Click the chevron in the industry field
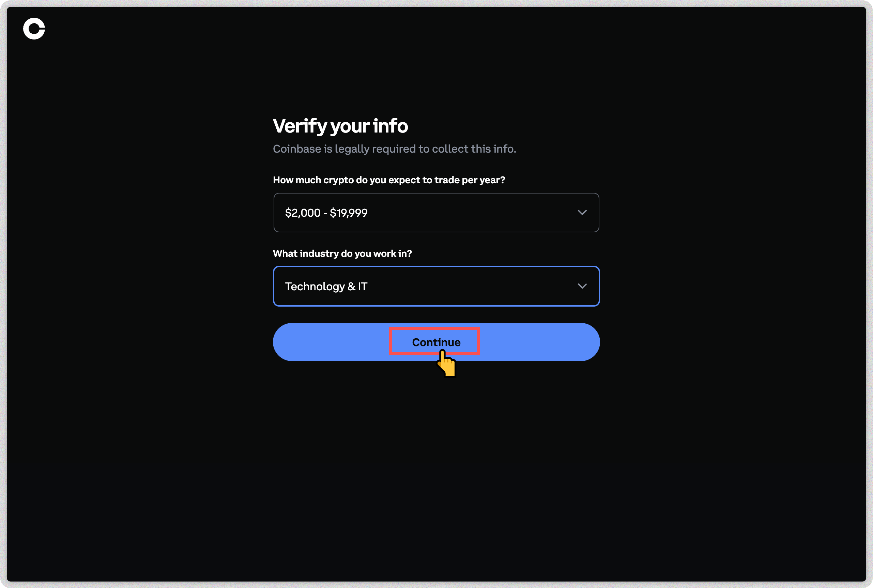The width and height of the screenshot is (873, 588). [x=582, y=286]
